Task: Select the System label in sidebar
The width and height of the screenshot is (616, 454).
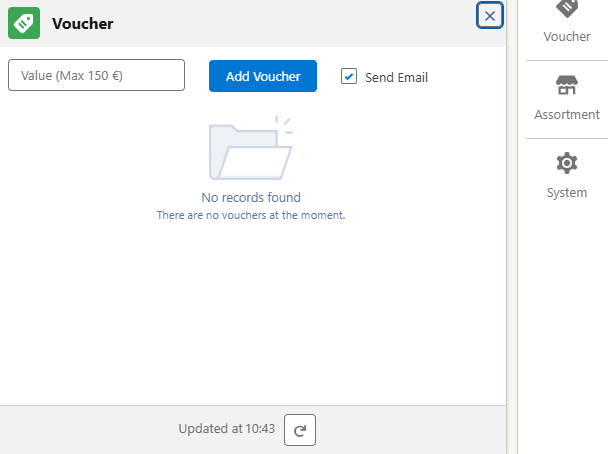Action: (566, 192)
